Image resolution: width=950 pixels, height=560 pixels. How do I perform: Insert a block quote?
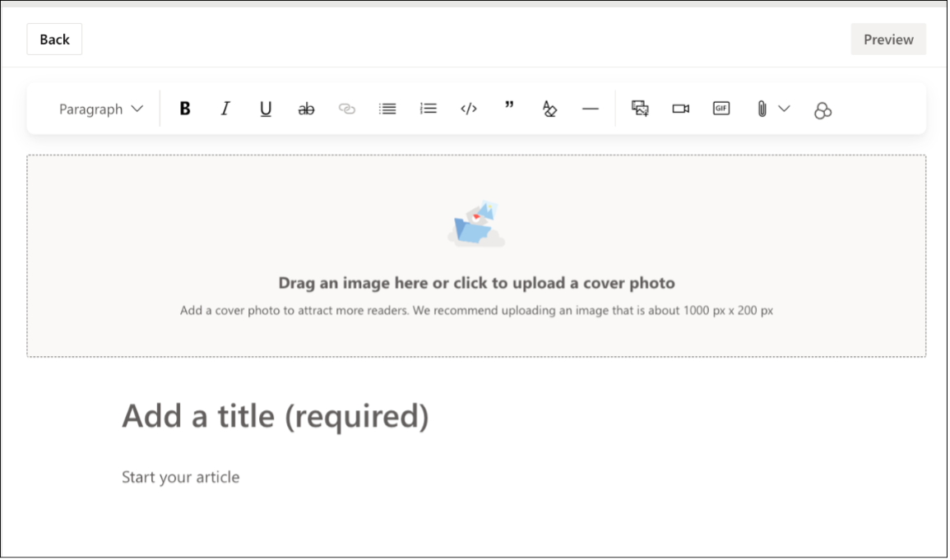(x=508, y=108)
